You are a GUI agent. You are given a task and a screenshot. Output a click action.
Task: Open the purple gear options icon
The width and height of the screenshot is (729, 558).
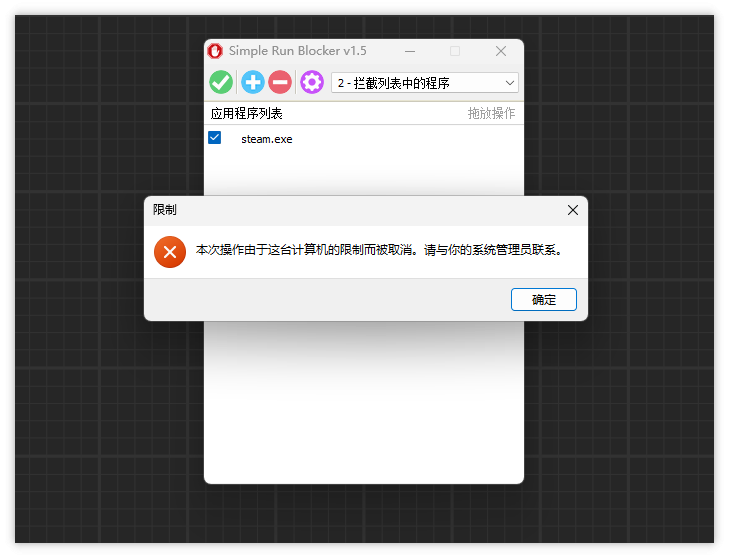(x=312, y=82)
